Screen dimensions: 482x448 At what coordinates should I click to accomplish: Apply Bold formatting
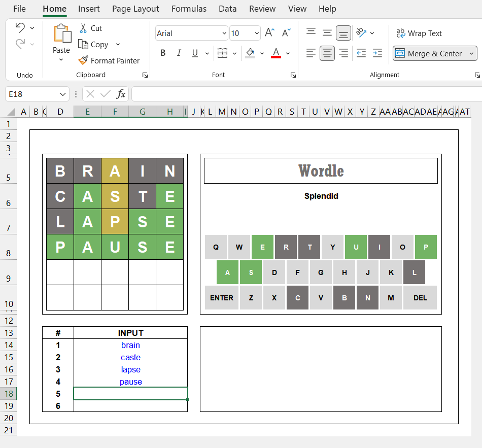[163, 53]
